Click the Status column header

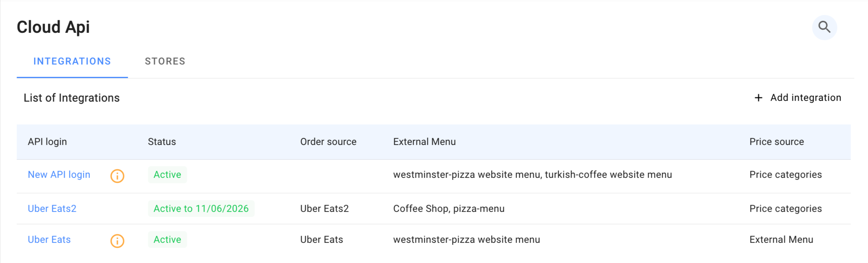[x=162, y=142]
